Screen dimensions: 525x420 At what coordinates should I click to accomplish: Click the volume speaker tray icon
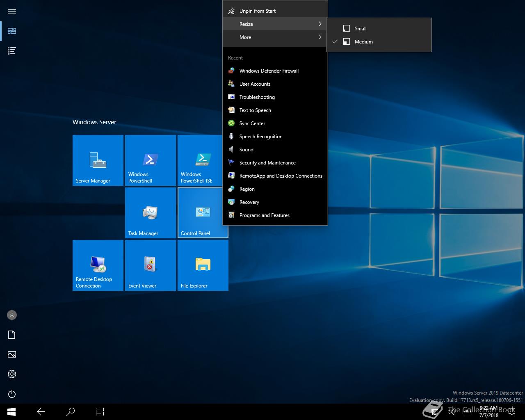pos(451,412)
